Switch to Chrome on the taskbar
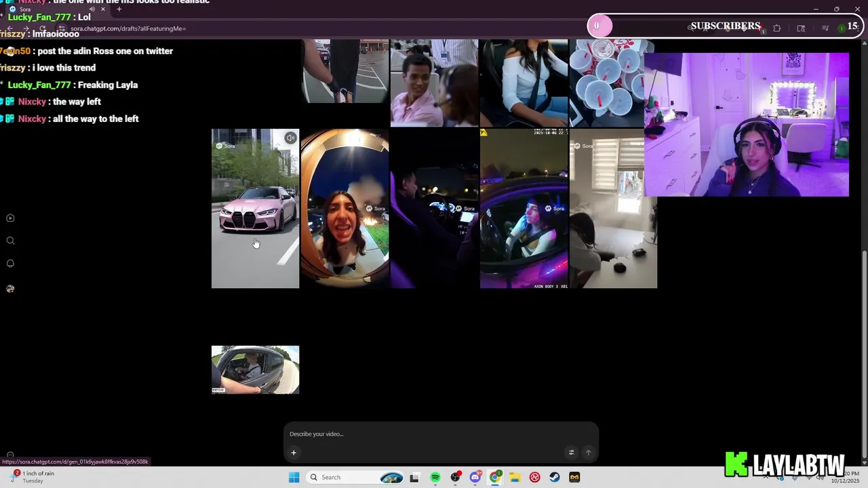Screen dimensions: 868x488 click(x=495, y=477)
